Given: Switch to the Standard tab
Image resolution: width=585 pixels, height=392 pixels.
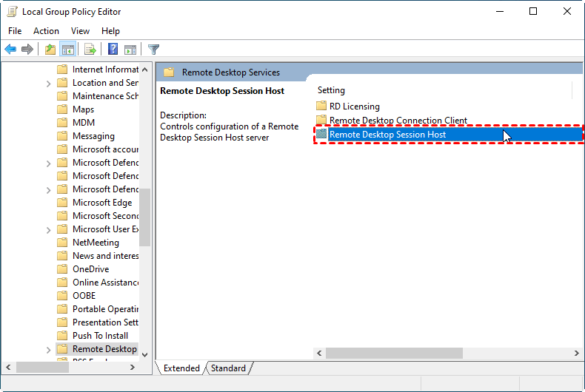Looking at the screenshot, I should pyautogui.click(x=228, y=368).
